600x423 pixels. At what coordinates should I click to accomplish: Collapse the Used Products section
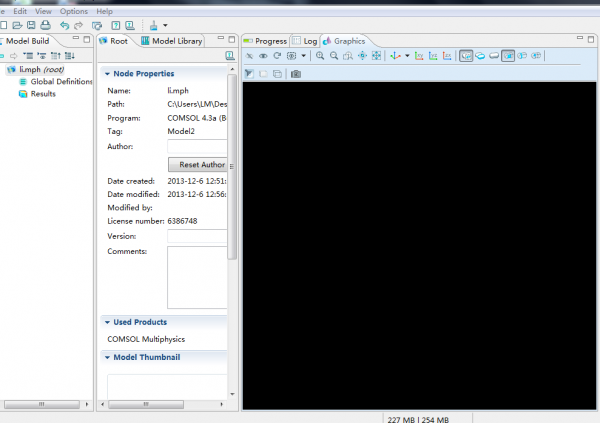(x=107, y=322)
